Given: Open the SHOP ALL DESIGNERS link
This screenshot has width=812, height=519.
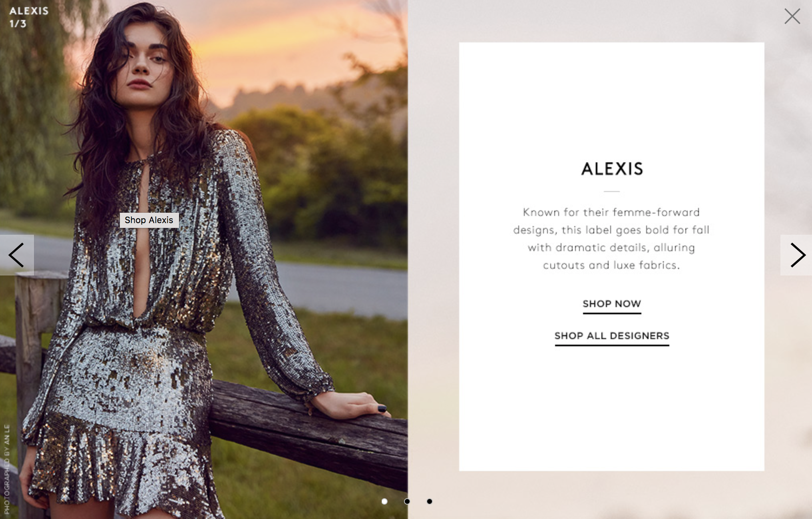Looking at the screenshot, I should pyautogui.click(x=612, y=336).
